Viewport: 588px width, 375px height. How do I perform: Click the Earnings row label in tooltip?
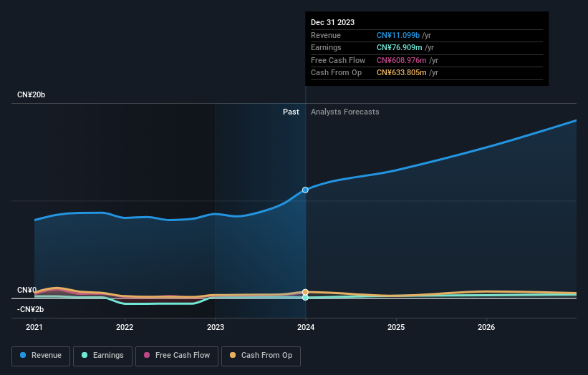[x=327, y=47]
